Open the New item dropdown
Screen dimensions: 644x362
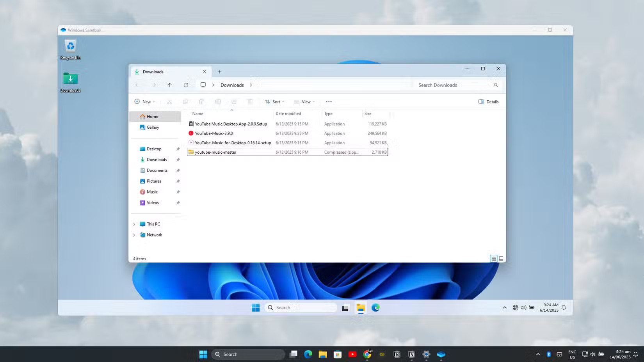pyautogui.click(x=144, y=101)
